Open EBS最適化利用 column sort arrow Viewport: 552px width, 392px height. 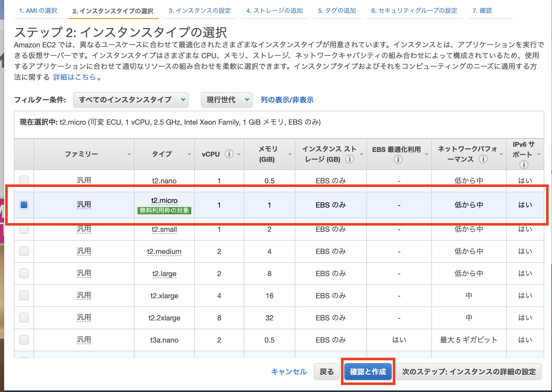click(426, 155)
